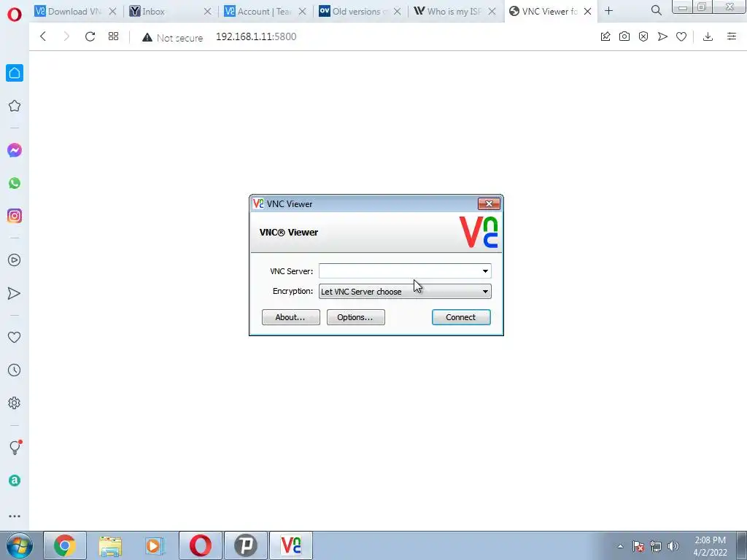Add page to bookmarks with heart icon in address bar
The height and width of the screenshot is (560, 747).
(x=681, y=36)
